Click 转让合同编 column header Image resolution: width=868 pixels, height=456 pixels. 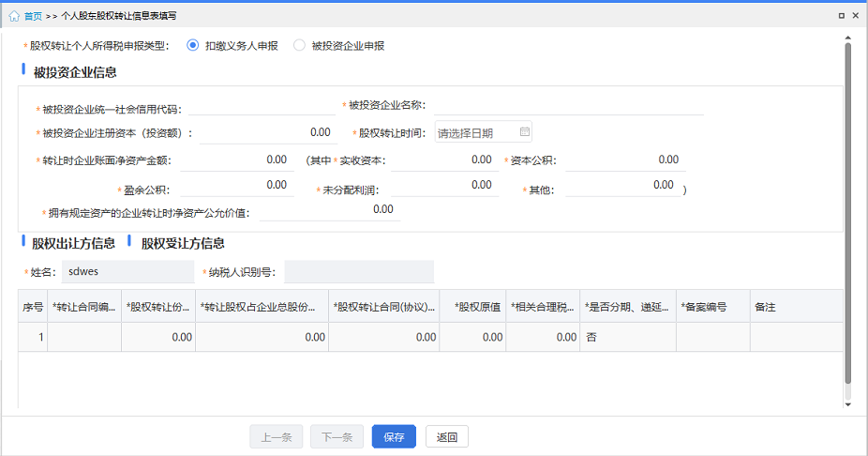point(84,307)
